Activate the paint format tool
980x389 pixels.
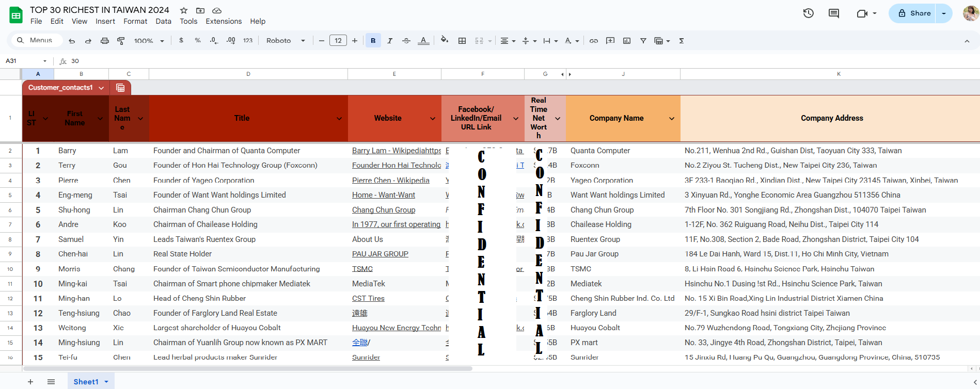pyautogui.click(x=121, y=41)
